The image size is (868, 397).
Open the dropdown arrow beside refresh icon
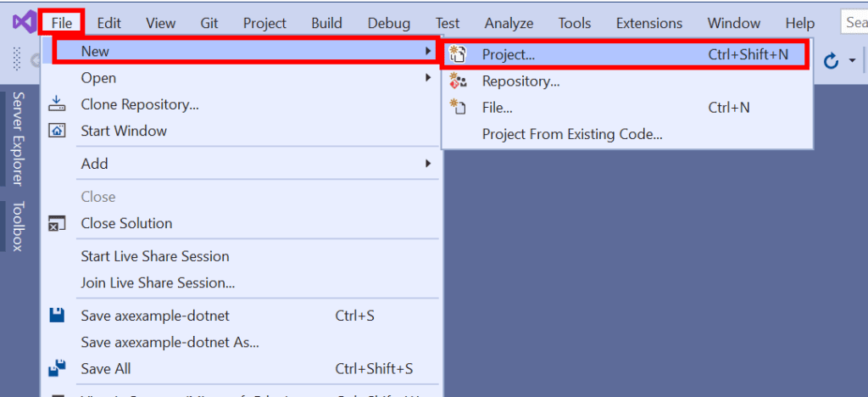852,61
